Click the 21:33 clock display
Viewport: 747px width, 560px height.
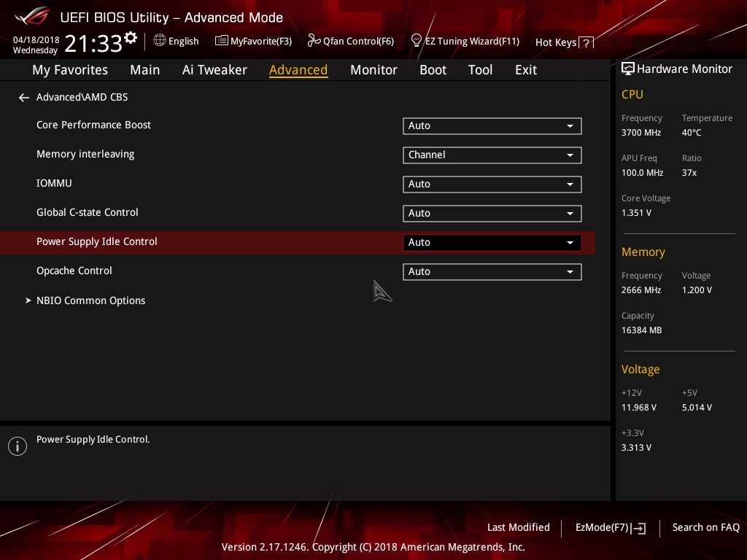click(93, 43)
